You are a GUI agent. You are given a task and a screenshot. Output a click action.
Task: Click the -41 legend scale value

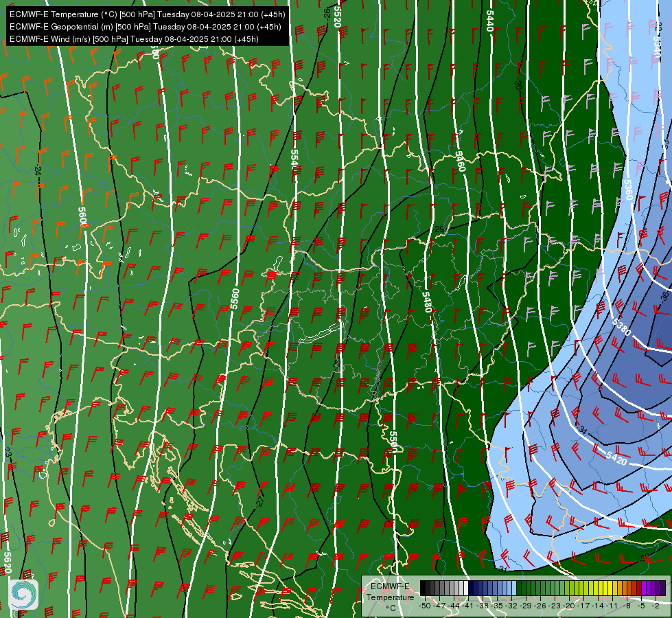coord(467,606)
